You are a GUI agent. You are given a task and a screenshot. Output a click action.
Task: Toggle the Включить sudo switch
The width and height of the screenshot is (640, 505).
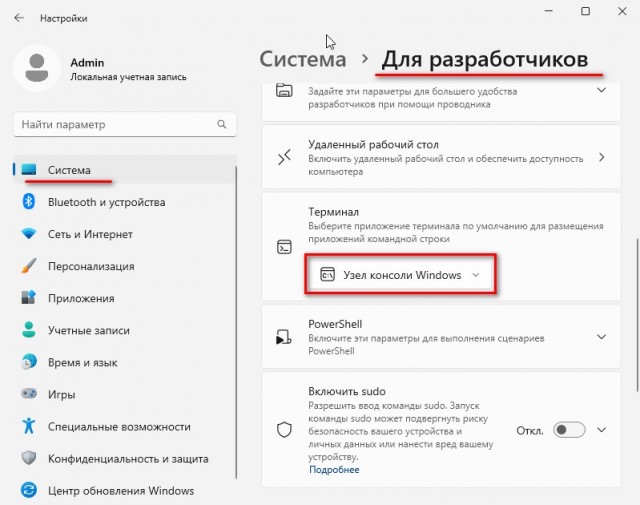[x=569, y=430]
